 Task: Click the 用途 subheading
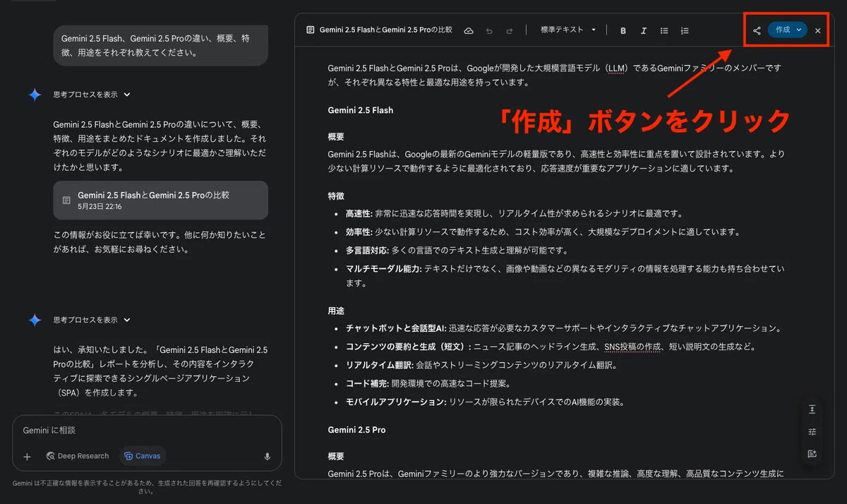[x=336, y=311]
